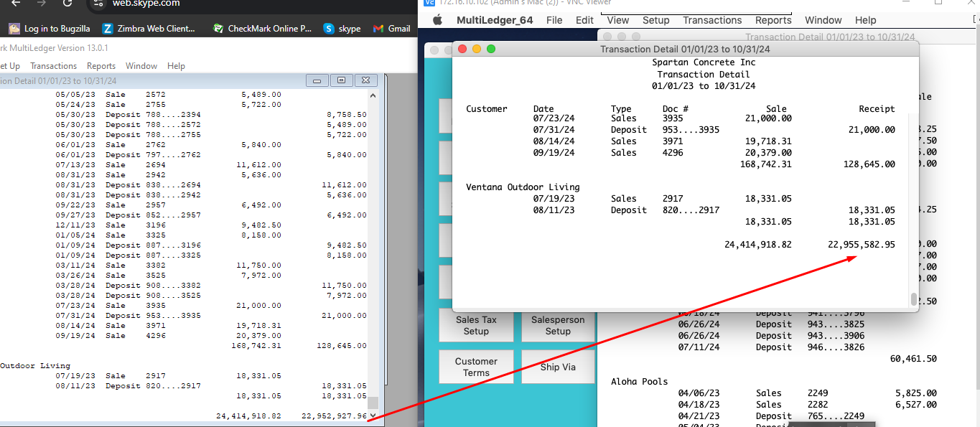Open the CheckMark Online bookmark
Viewport: 980px width, 427px height.
263,29
